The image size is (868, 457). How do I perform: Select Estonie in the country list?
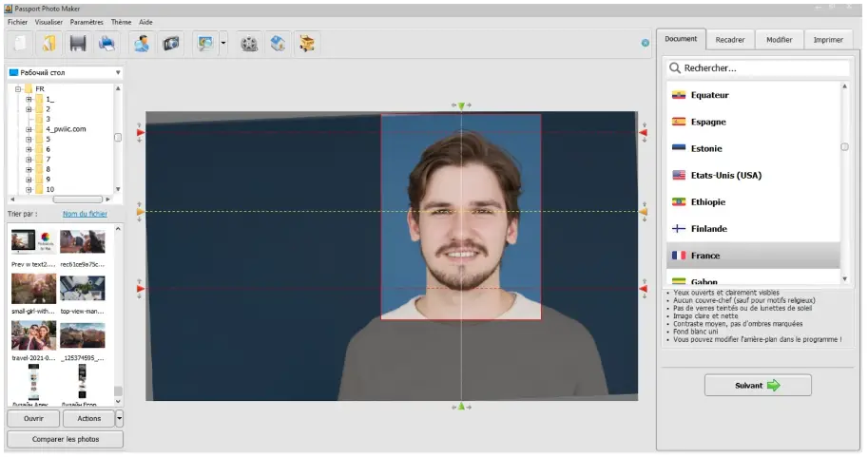click(x=753, y=148)
